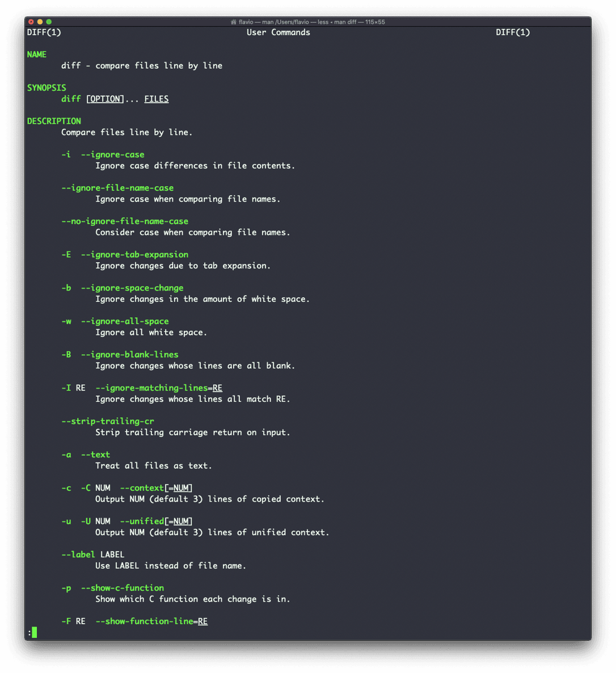Click the green zoom window button

pos(49,22)
